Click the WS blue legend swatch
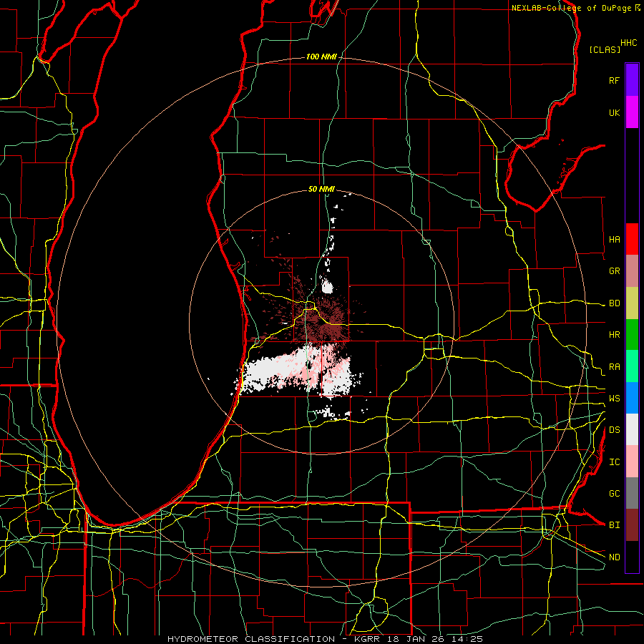This screenshot has height=644, width=644. pyautogui.click(x=632, y=398)
